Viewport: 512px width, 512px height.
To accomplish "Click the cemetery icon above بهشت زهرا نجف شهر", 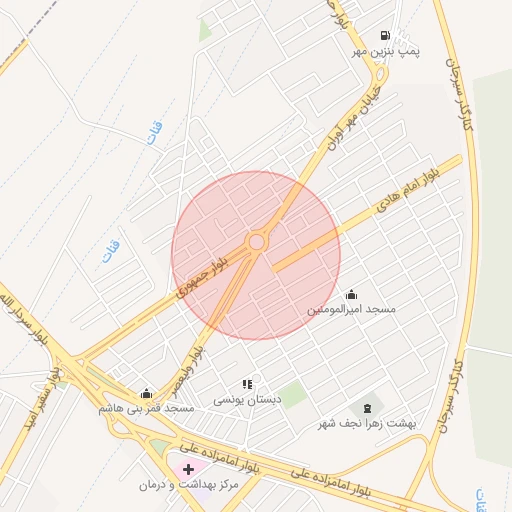I will (367, 408).
